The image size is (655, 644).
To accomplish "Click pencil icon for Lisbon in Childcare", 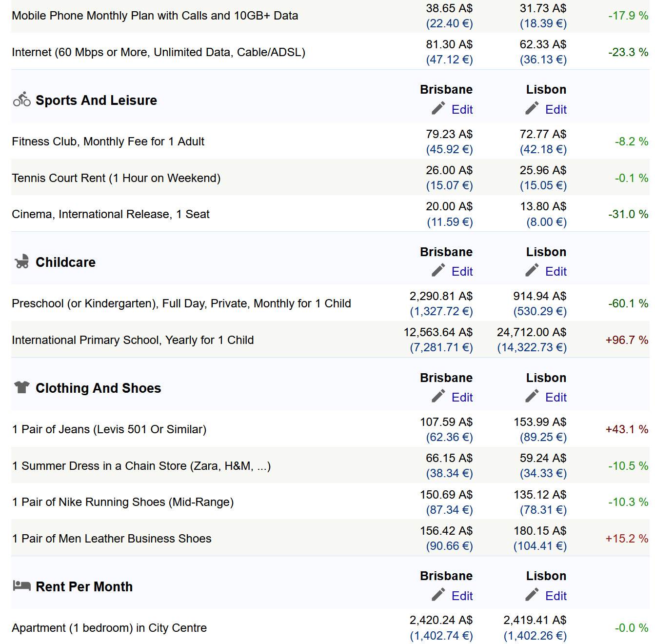I will pos(532,270).
